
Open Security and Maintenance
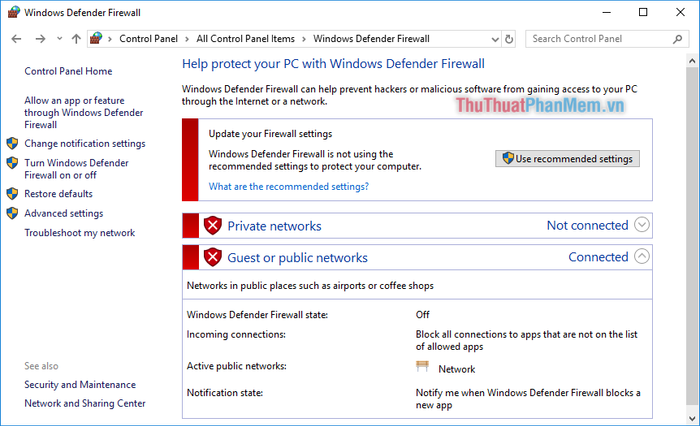80,384
